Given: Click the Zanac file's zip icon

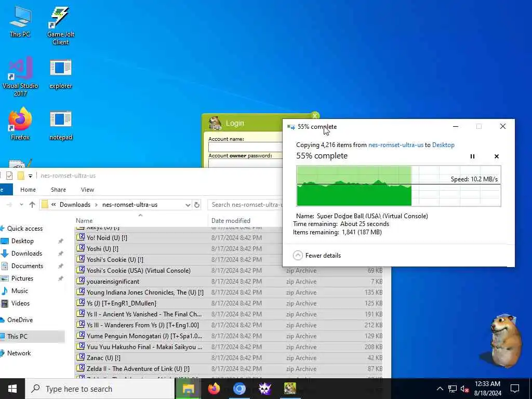Looking at the screenshot, I should pyautogui.click(x=81, y=357).
